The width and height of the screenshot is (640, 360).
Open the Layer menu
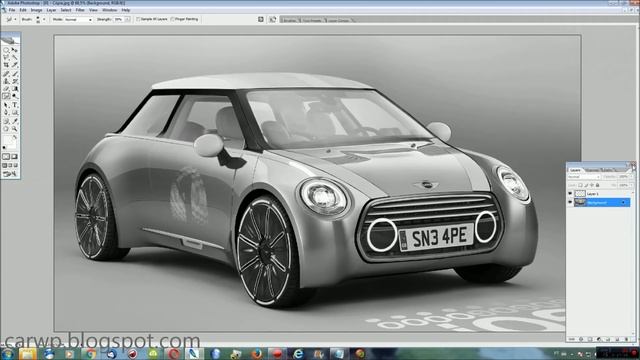51,10
